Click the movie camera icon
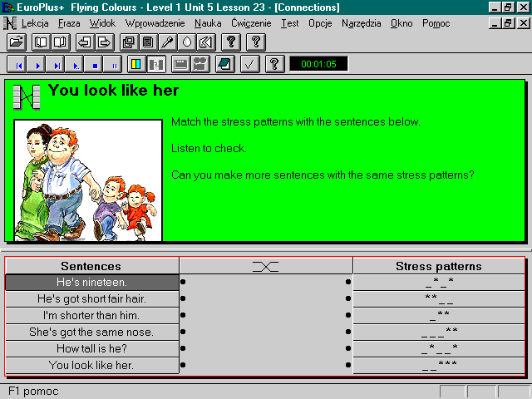 [x=200, y=64]
